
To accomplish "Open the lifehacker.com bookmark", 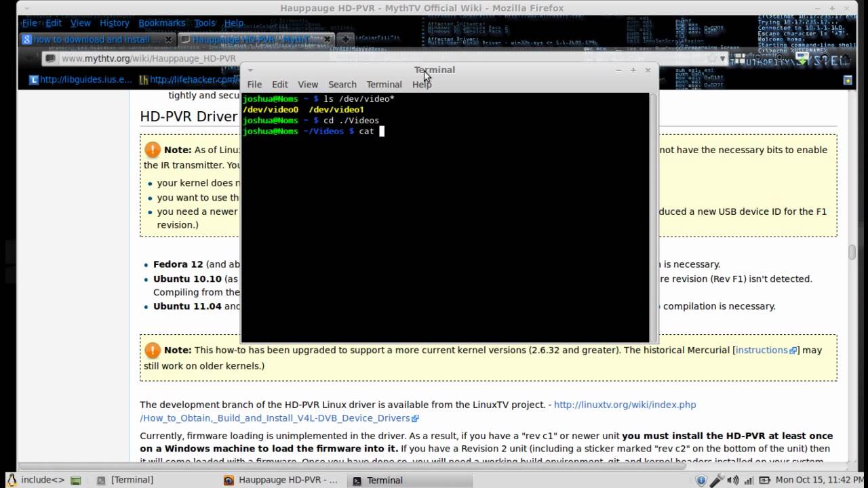I will pos(189,80).
